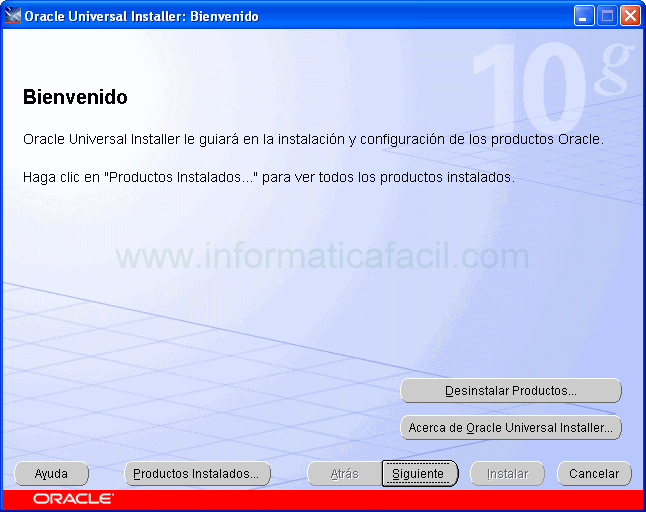Cancel the installer with Cancelar

tap(594, 474)
